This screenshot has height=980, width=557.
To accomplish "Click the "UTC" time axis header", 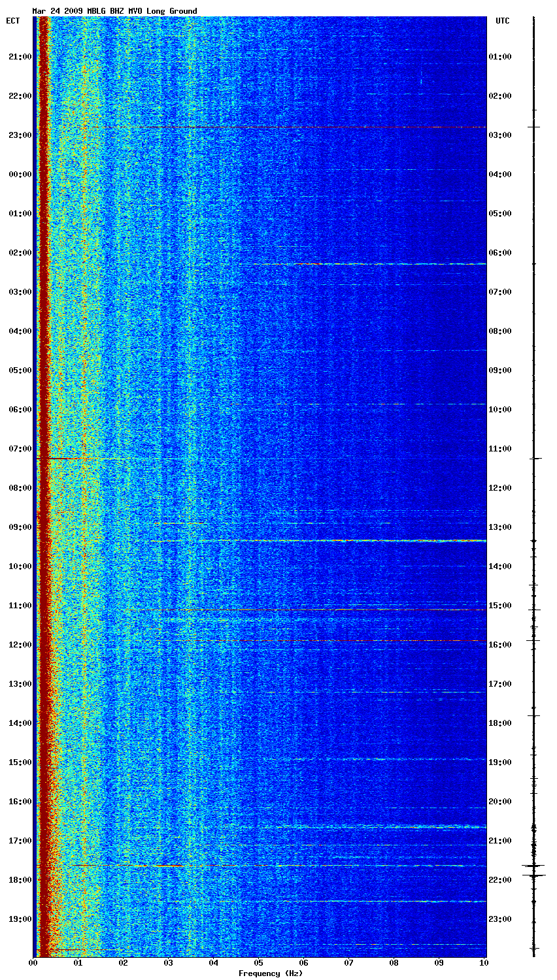I will coord(502,21).
